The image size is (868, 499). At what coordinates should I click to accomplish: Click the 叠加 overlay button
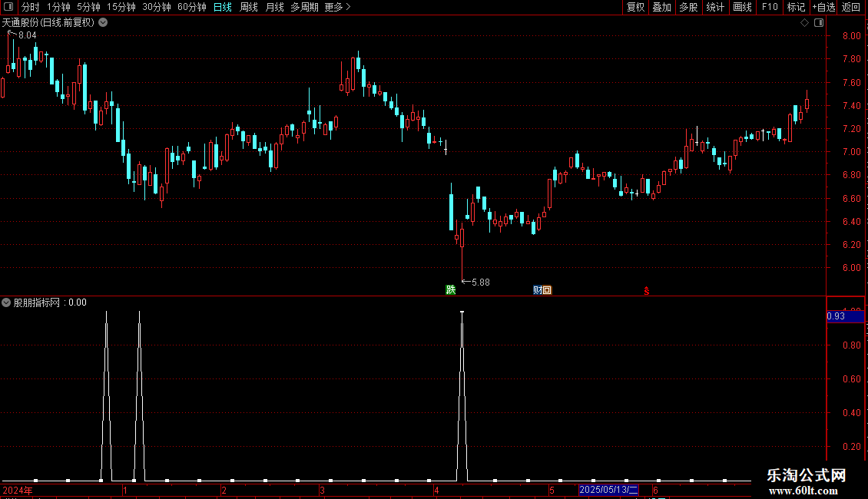click(661, 7)
